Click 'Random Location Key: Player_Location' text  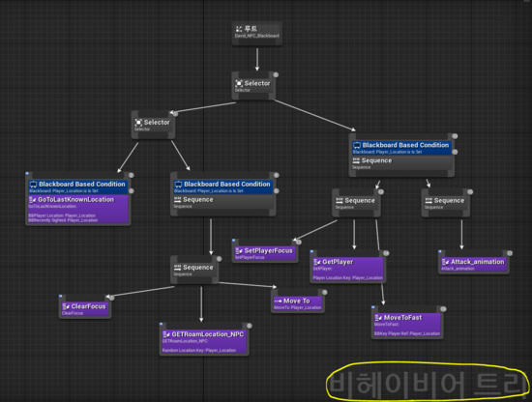pyautogui.click(x=199, y=350)
